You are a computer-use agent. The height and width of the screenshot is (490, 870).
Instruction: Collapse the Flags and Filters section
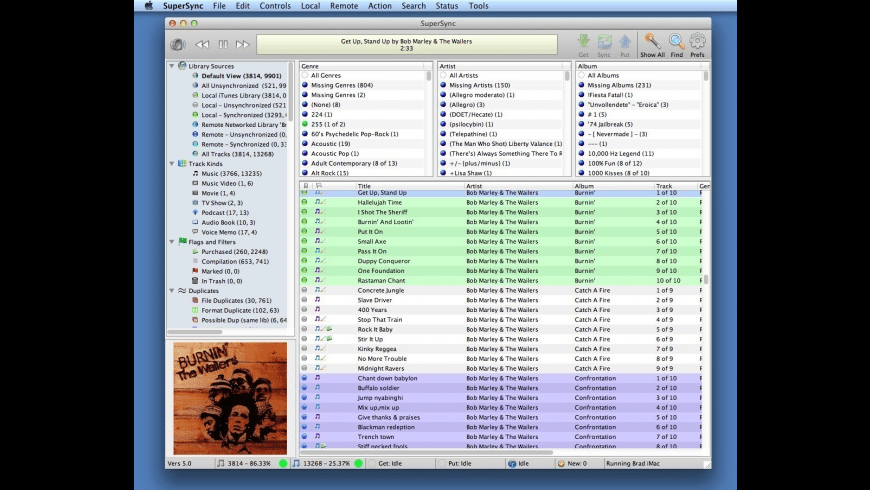(x=171, y=241)
